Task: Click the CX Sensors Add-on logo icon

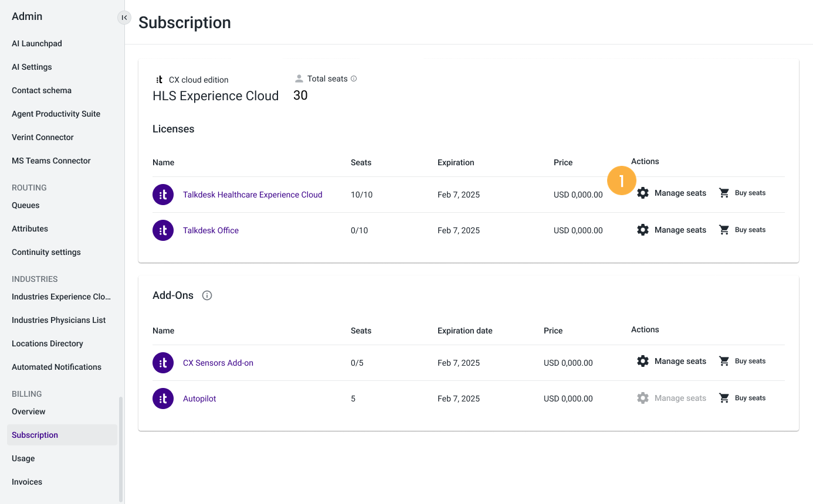Action: tap(163, 363)
